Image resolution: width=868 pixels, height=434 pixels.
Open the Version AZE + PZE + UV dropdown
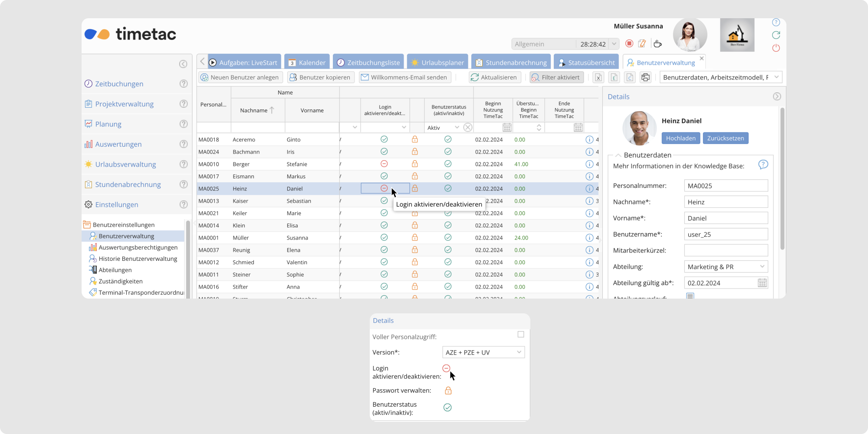[x=483, y=352]
